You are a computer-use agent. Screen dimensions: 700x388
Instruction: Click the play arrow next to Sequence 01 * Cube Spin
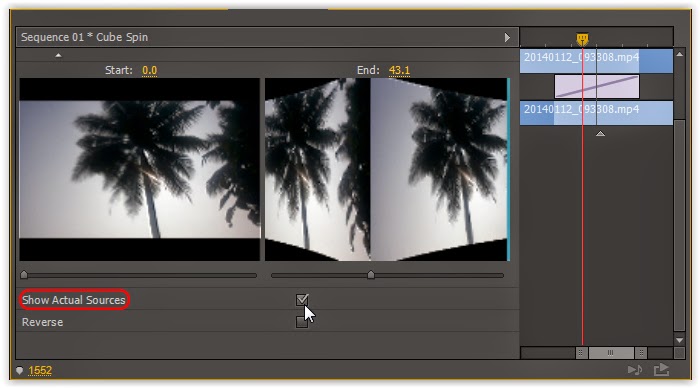click(x=507, y=38)
